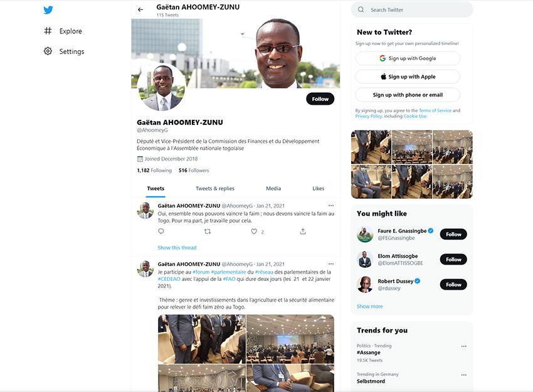Follow Gaëtan AHOOMEY-ZUNU's profile
This screenshot has height=392, width=533.
pyautogui.click(x=320, y=99)
